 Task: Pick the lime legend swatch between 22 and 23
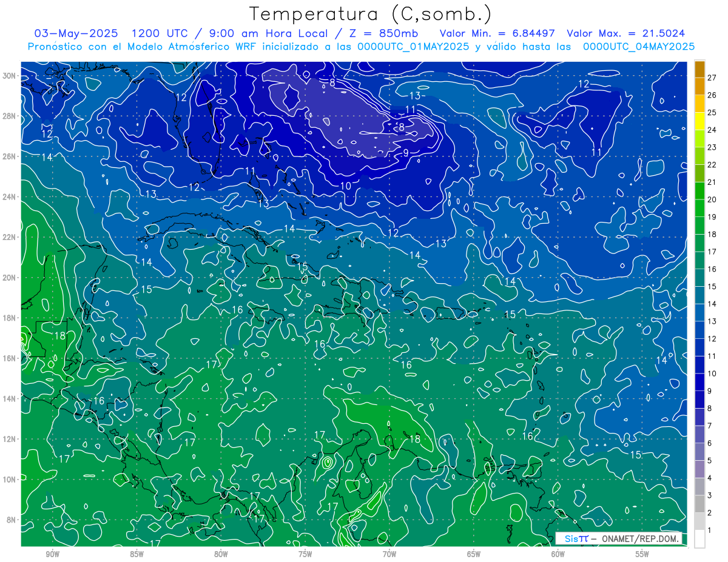coord(699,156)
